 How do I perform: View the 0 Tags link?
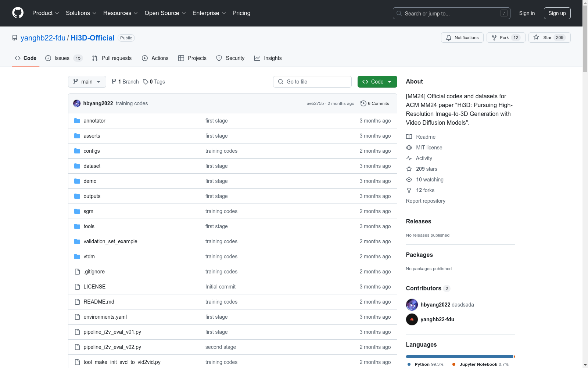[x=154, y=82]
